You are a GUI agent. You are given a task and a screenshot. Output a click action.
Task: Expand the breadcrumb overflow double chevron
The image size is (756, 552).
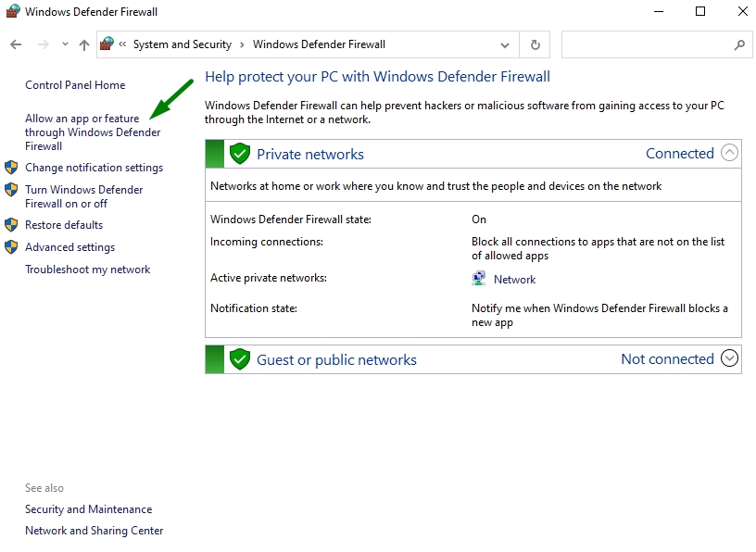point(122,44)
